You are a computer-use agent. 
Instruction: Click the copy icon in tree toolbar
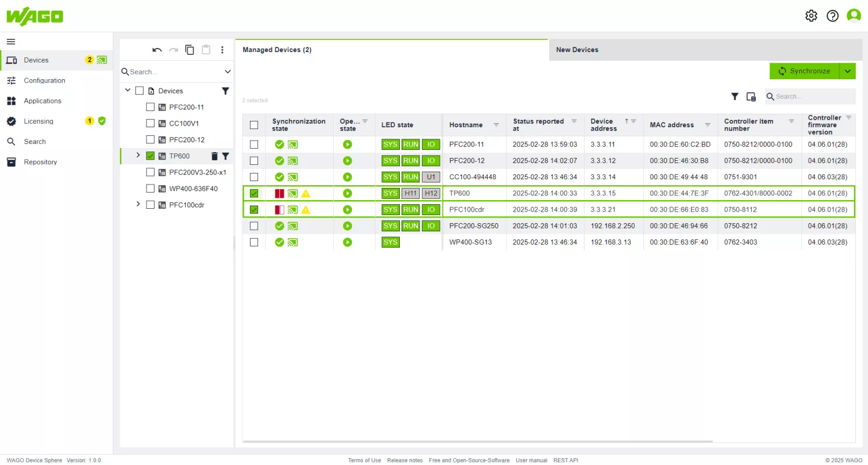pyautogui.click(x=189, y=50)
